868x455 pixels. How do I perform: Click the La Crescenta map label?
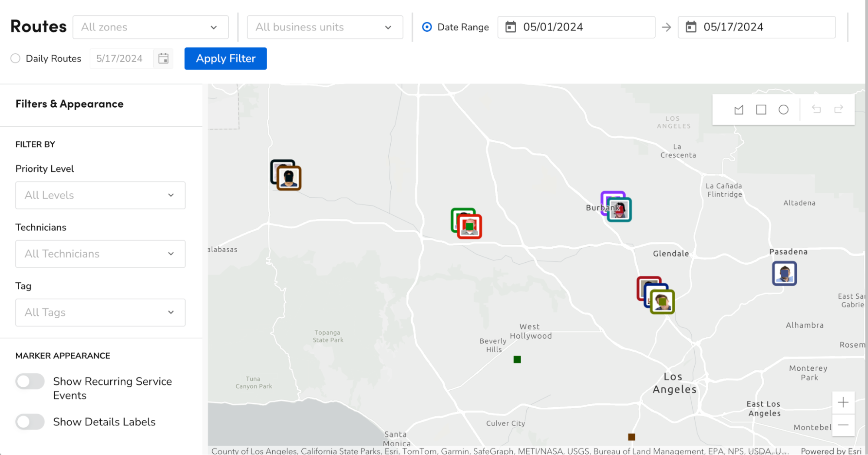[x=678, y=151]
